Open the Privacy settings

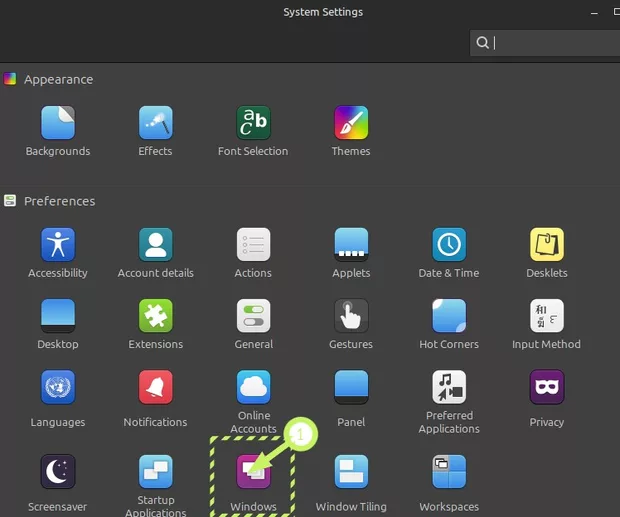pyautogui.click(x=546, y=388)
